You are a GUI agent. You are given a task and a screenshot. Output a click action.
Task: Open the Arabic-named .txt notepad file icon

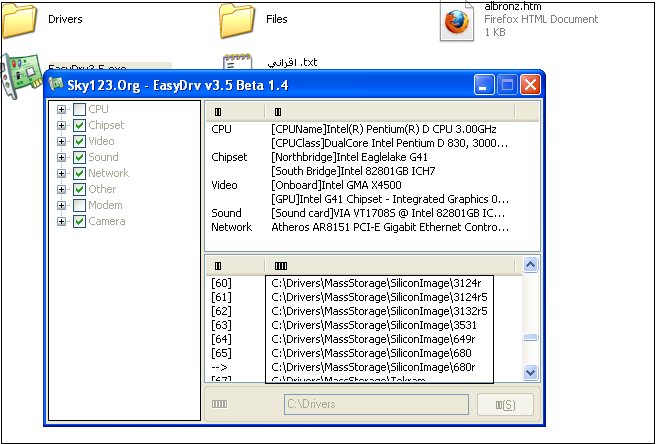point(237,62)
